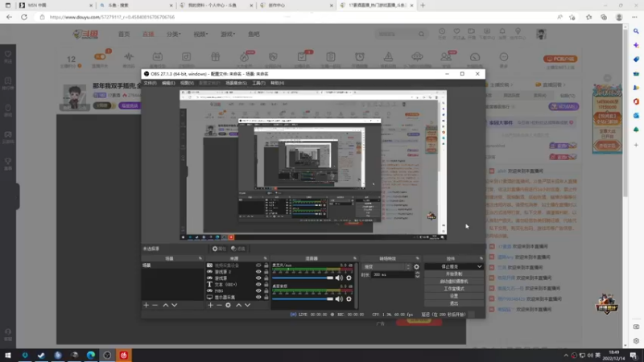Viewport: 644px width, 362px height.
Task: Open Douyu followed heart icon
Action: point(456,31)
